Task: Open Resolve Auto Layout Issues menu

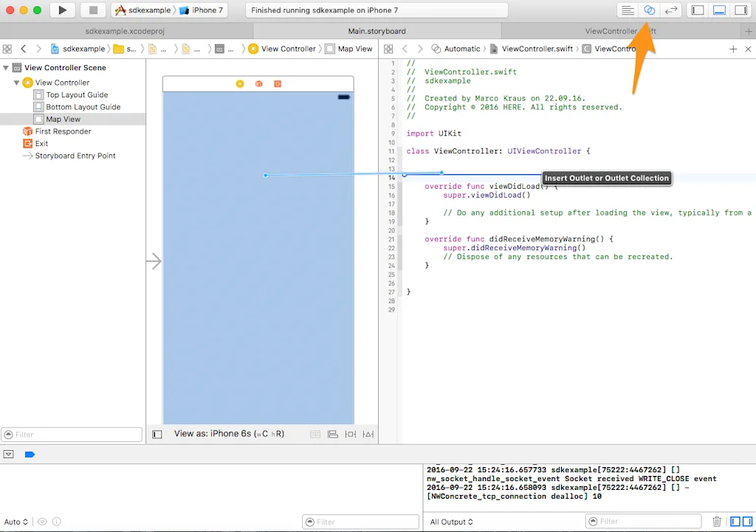Action: point(368,434)
